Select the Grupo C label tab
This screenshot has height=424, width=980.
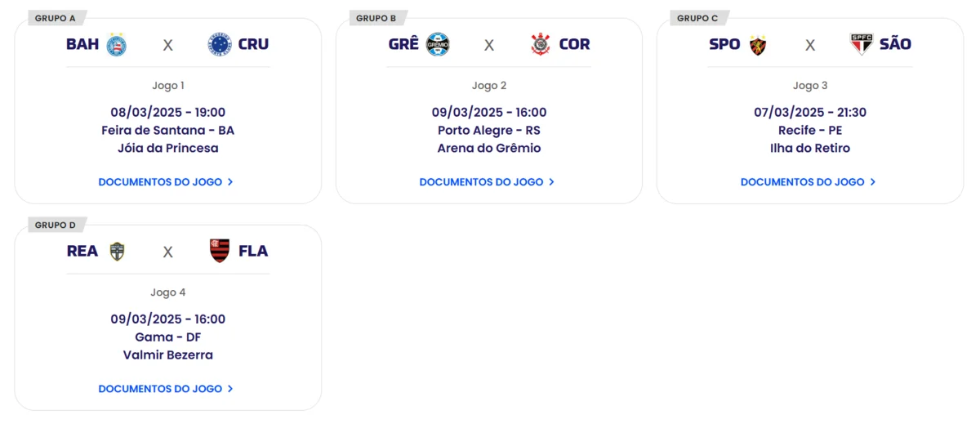click(x=698, y=18)
